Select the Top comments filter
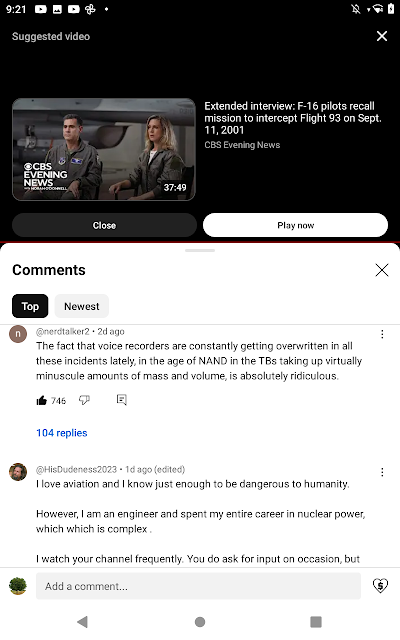The width and height of the screenshot is (400, 640). click(x=30, y=306)
